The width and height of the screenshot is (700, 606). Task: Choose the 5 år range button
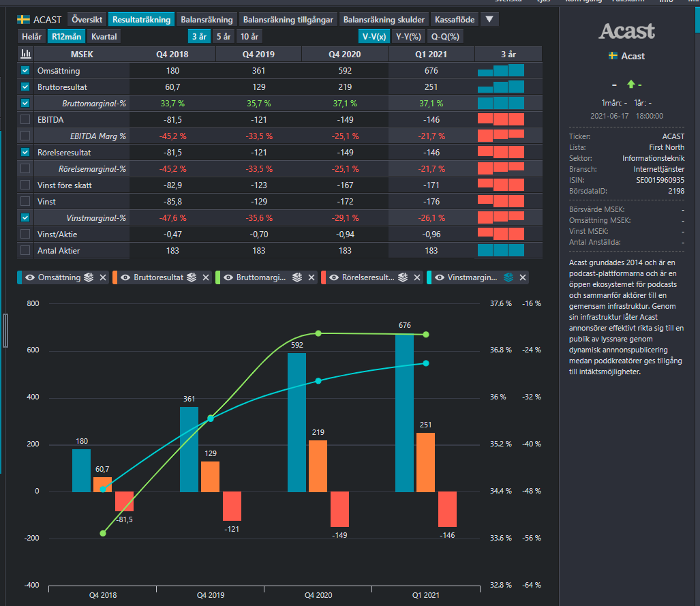point(224,37)
